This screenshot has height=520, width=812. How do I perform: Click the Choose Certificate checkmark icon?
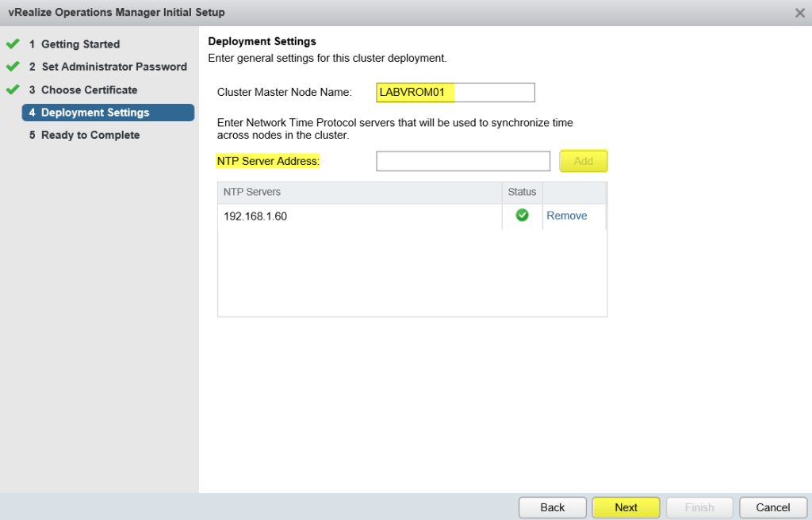(13, 90)
